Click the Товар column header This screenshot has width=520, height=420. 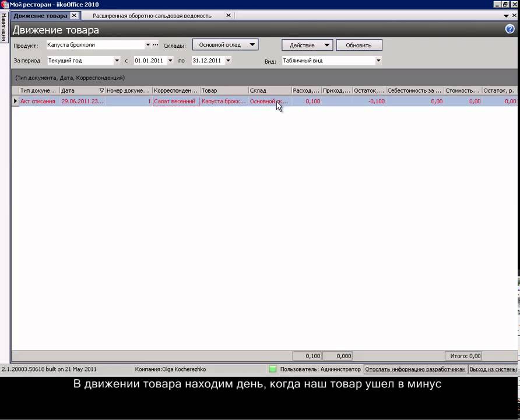[x=224, y=90]
